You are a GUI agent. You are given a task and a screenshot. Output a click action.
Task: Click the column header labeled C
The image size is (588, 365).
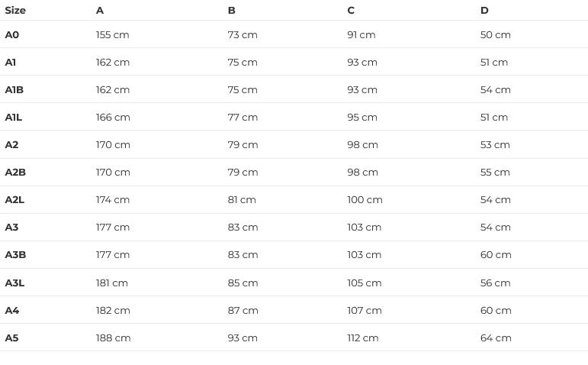(351, 11)
